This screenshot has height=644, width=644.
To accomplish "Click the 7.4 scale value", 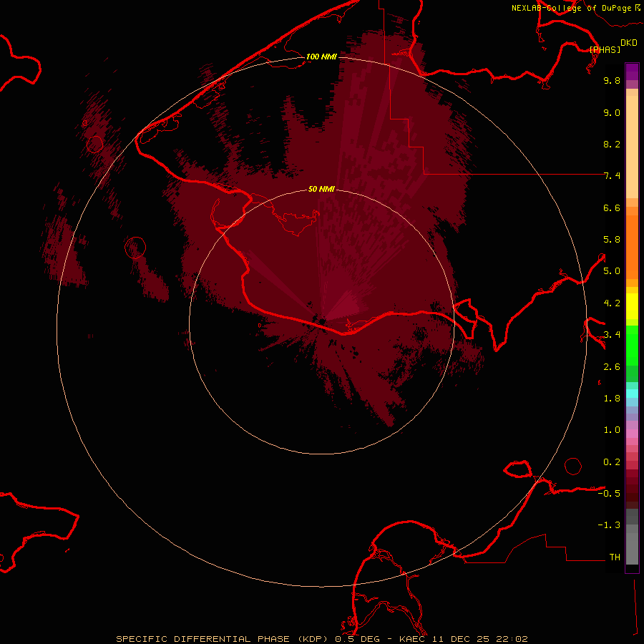I will (x=612, y=176).
